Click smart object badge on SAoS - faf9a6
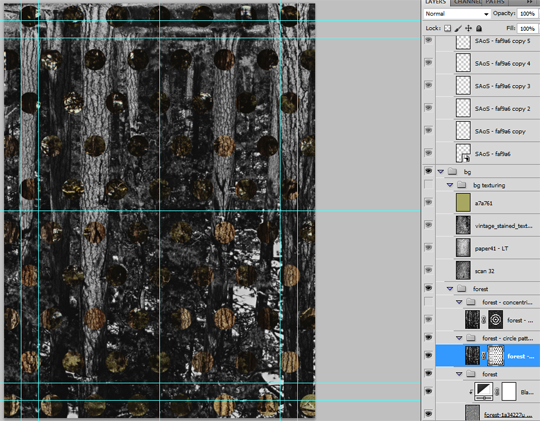This screenshot has width=540, height=421. coord(466,158)
